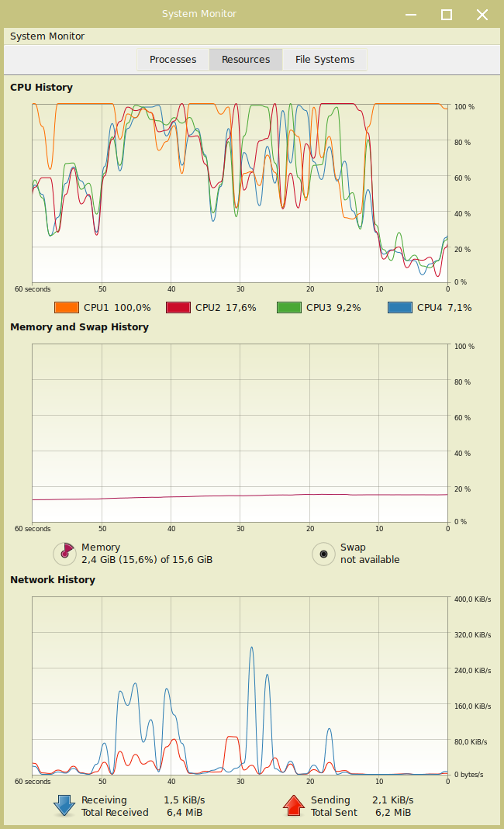504x829 pixels.
Task: Click the Swap 'not available' text
Action: click(x=370, y=559)
